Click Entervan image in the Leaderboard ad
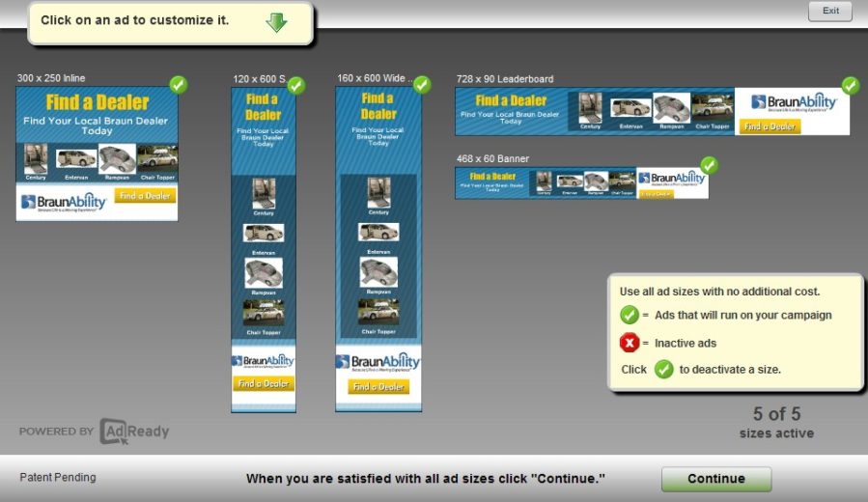The height and width of the screenshot is (502, 868). point(630,107)
